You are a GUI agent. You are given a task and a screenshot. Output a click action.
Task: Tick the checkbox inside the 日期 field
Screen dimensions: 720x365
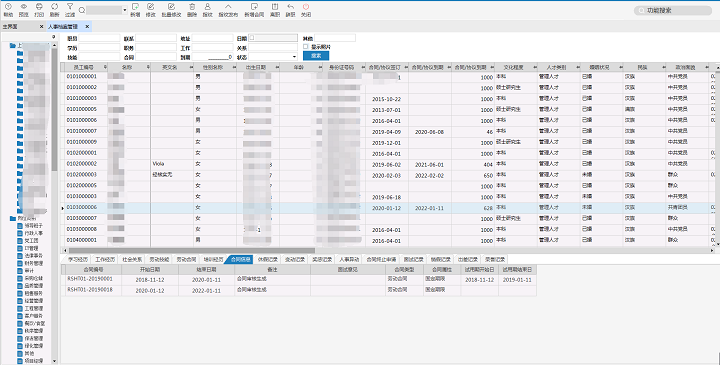pyautogui.click(x=252, y=38)
